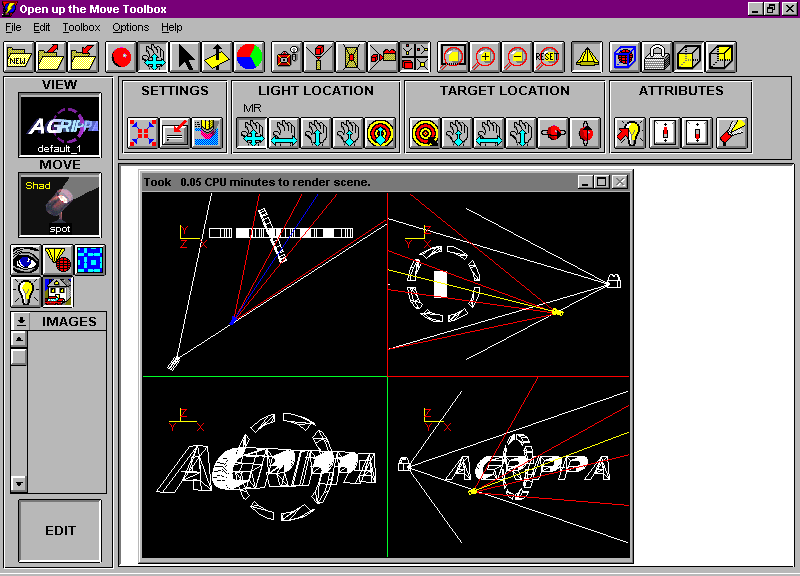Viewport: 800px width, 576px height.
Task: Click the NEW file folder icon
Action: coord(19,57)
